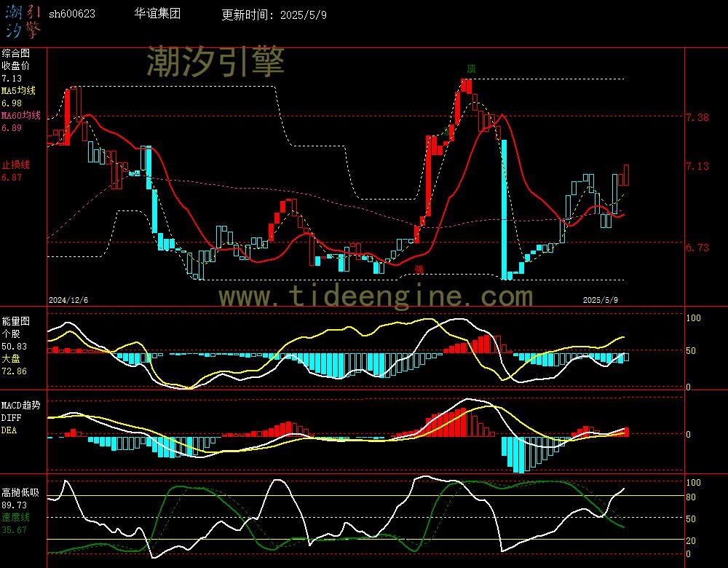Select the 个股 legend label
This screenshot has height=568, width=728.
11,334
